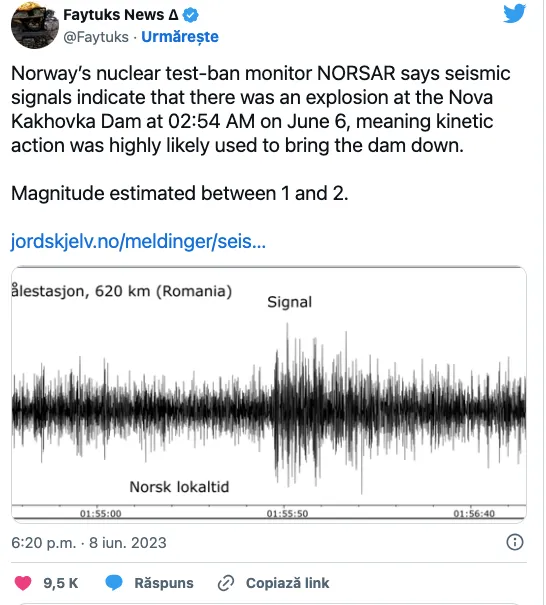Click the Faytuks News profile avatar
This screenshot has height=605, width=546.
point(35,25)
